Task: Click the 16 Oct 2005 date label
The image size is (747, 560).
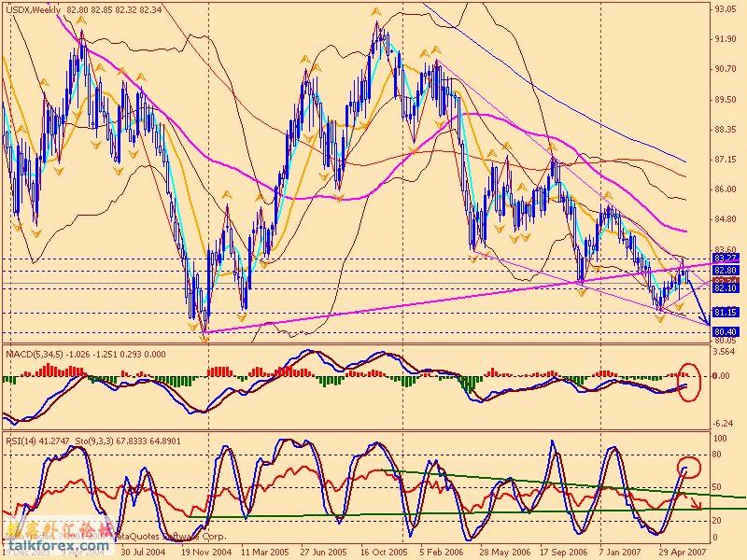Action: [384, 552]
